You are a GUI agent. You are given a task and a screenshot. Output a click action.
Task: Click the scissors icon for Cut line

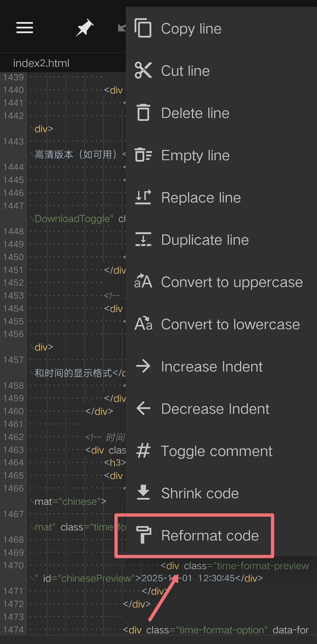(x=143, y=70)
